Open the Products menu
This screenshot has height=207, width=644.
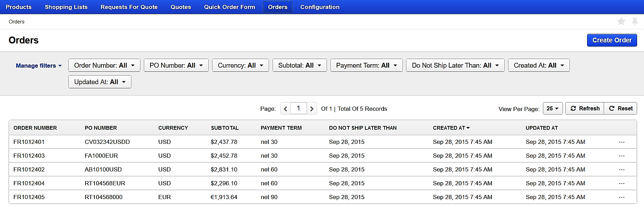(19, 7)
